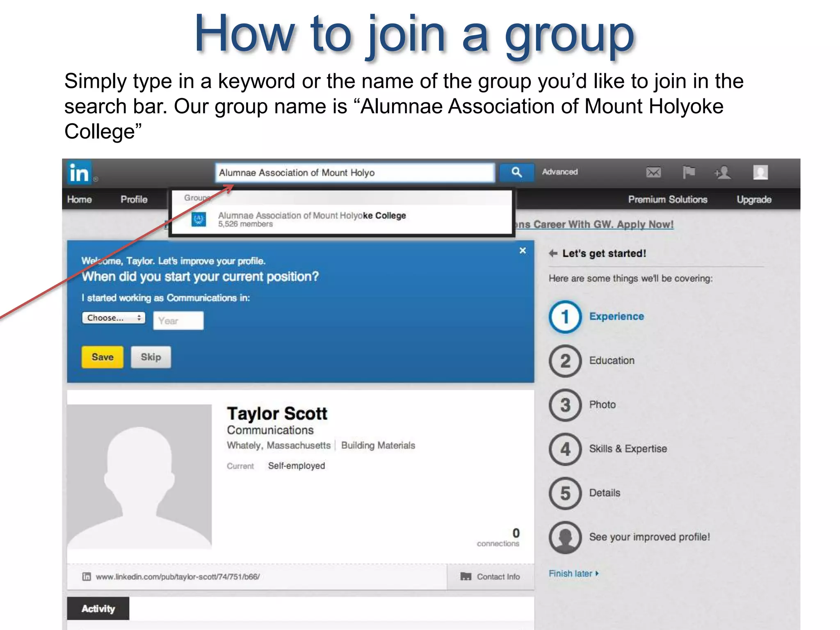Click the Upgrade menu item
Image resolution: width=840 pixels, height=630 pixels.
tap(754, 199)
